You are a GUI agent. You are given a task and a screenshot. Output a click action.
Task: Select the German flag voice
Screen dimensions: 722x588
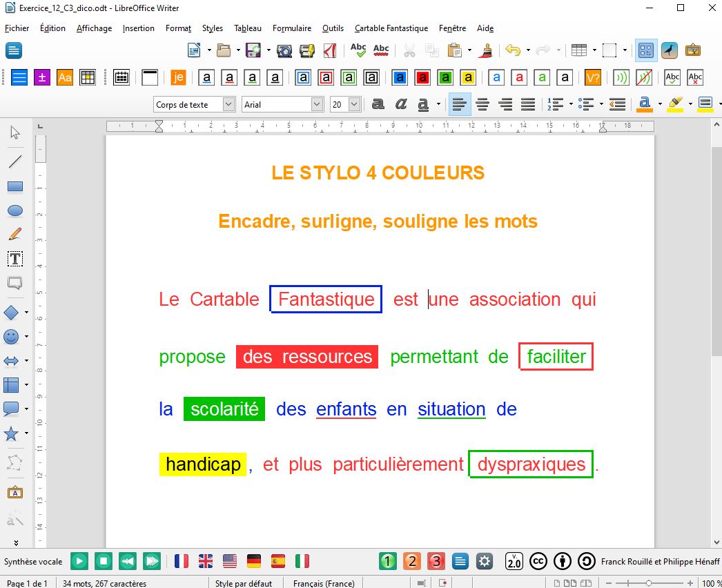pos(254,561)
